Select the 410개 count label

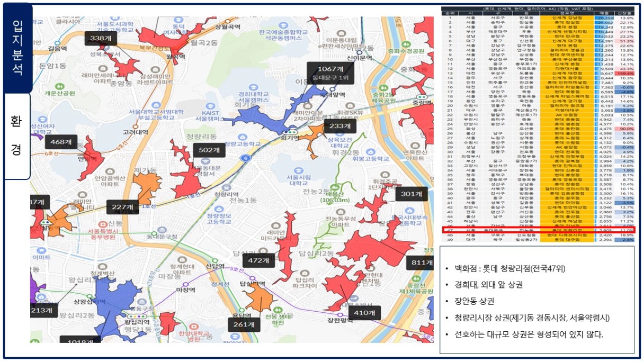point(365,313)
